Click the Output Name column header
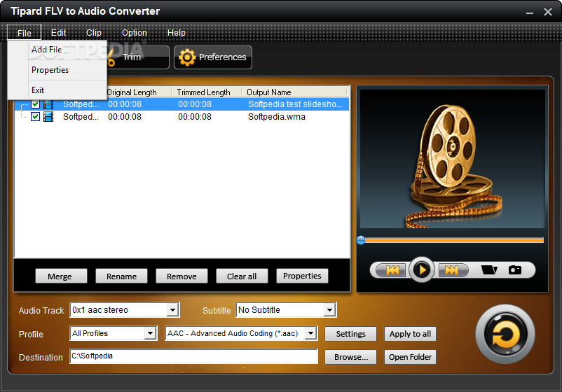Screen dimensions: 562x392 294,92
